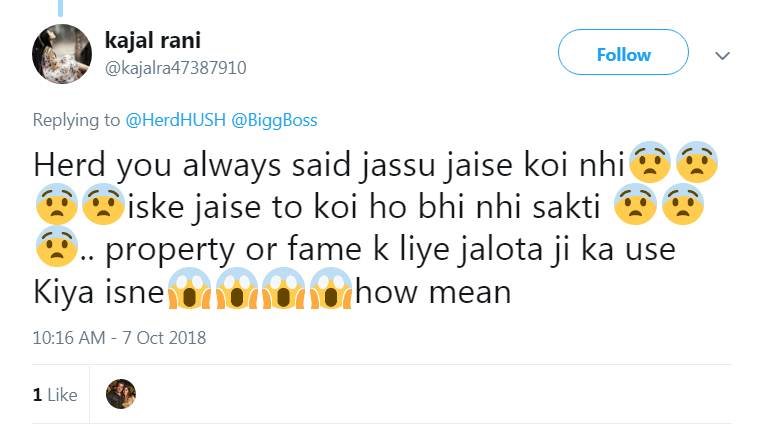Click the fearful emoji right after "nhi sakti"
The height and width of the screenshot is (429, 779).
[x=634, y=207]
